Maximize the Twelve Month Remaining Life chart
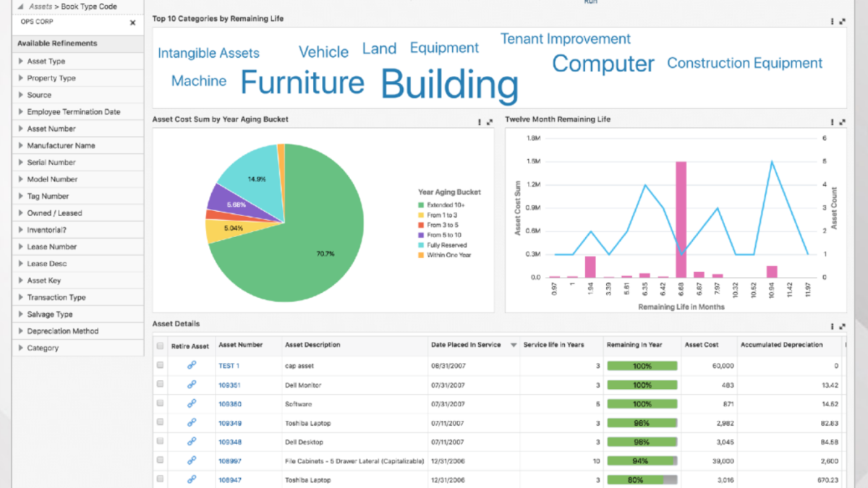 pyautogui.click(x=842, y=122)
